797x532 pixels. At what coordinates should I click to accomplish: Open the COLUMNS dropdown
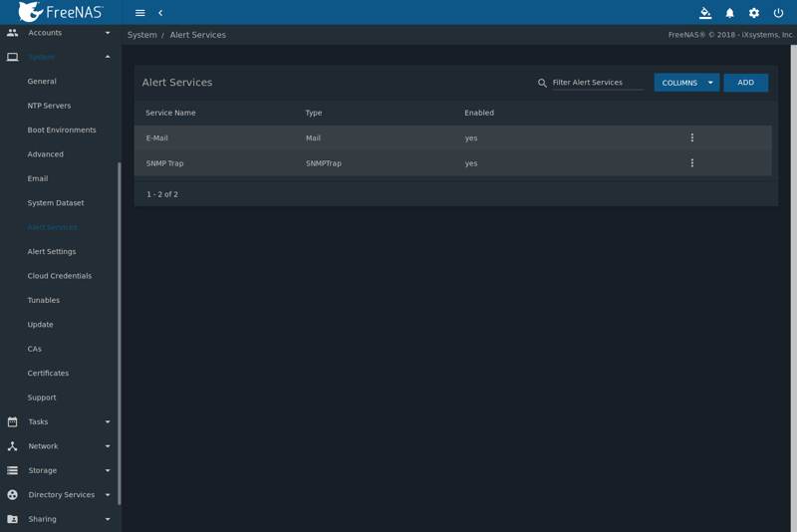click(686, 83)
